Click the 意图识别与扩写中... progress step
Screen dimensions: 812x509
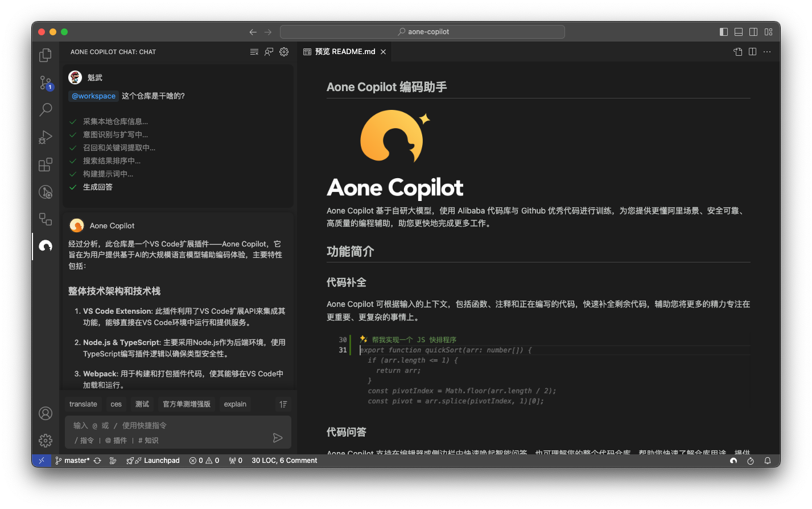pos(116,134)
